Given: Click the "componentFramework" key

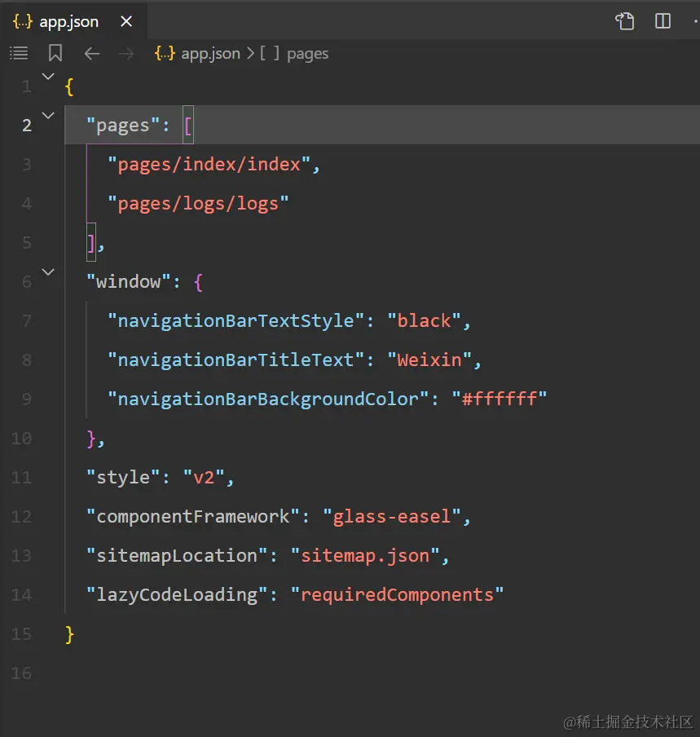Looking at the screenshot, I should click(192, 517).
